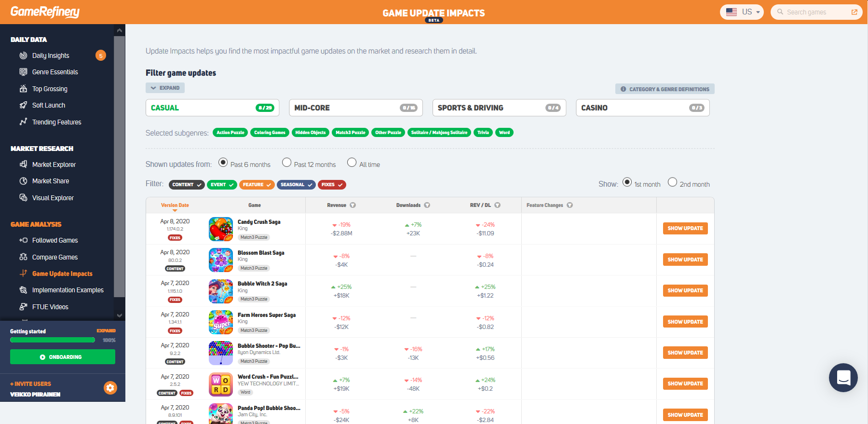Image resolution: width=868 pixels, height=424 pixels.
Task: Open the Bubble Witch 2 Saga icon
Action: pyautogui.click(x=221, y=291)
